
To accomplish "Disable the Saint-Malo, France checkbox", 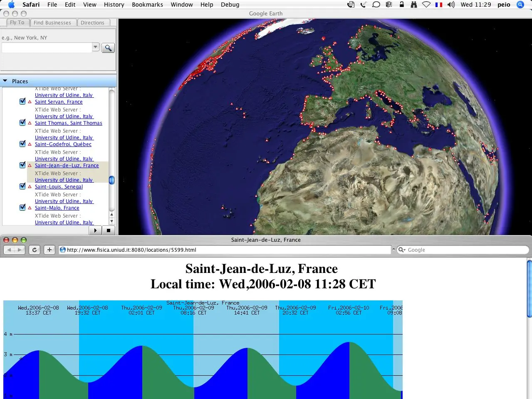I will click(x=22, y=207).
